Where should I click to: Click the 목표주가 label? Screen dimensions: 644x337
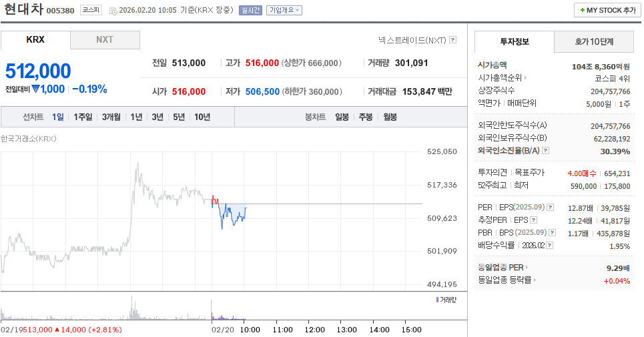[529, 172]
